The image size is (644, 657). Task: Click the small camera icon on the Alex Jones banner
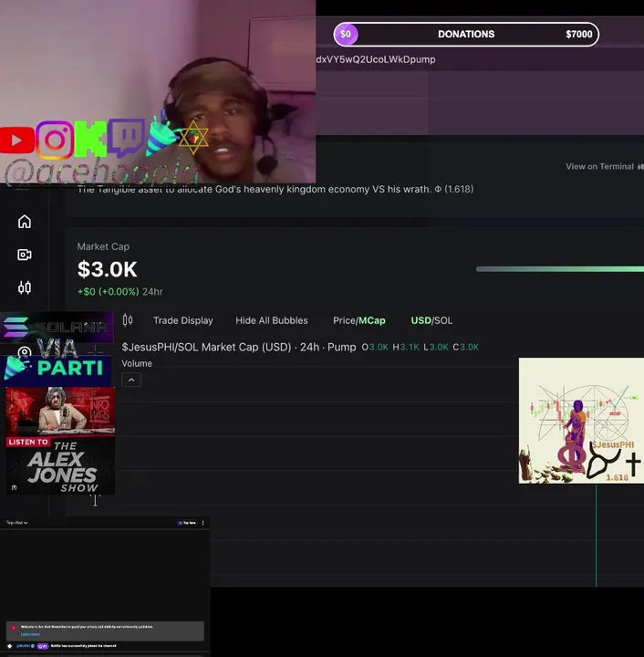point(15,487)
